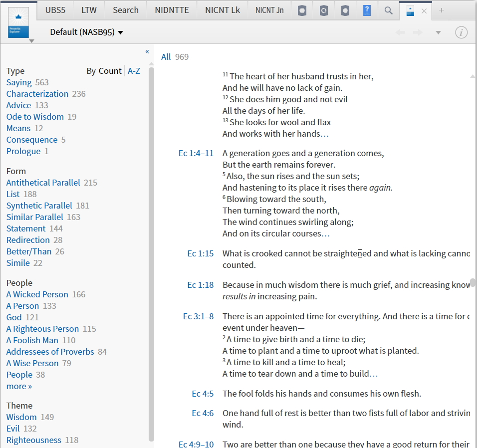Filter by Antithetical Parallel form
This screenshot has height=448, width=477.
(x=43, y=183)
